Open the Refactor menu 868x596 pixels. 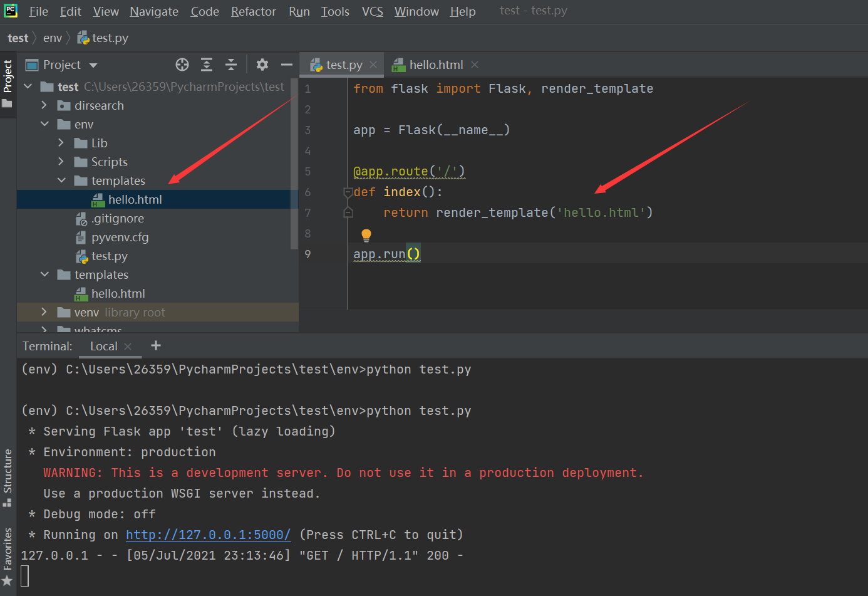tap(254, 11)
